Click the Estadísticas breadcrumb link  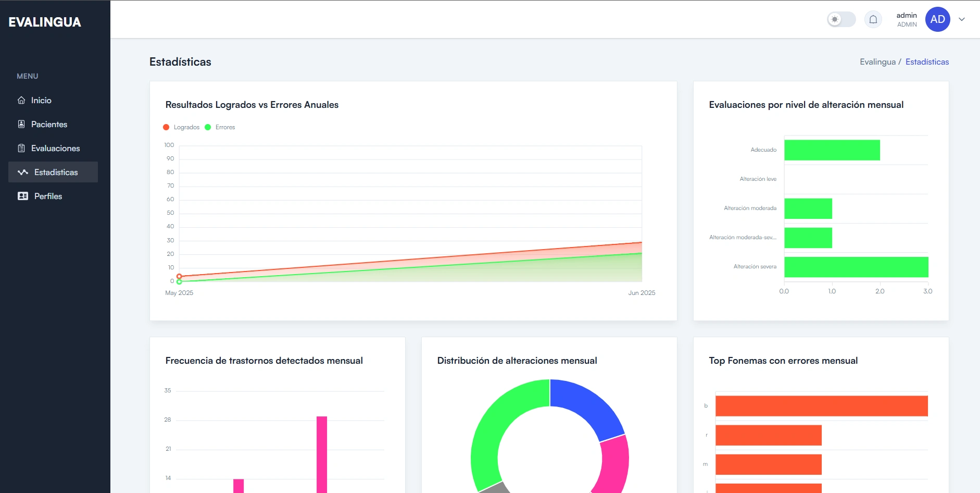pyautogui.click(x=927, y=61)
